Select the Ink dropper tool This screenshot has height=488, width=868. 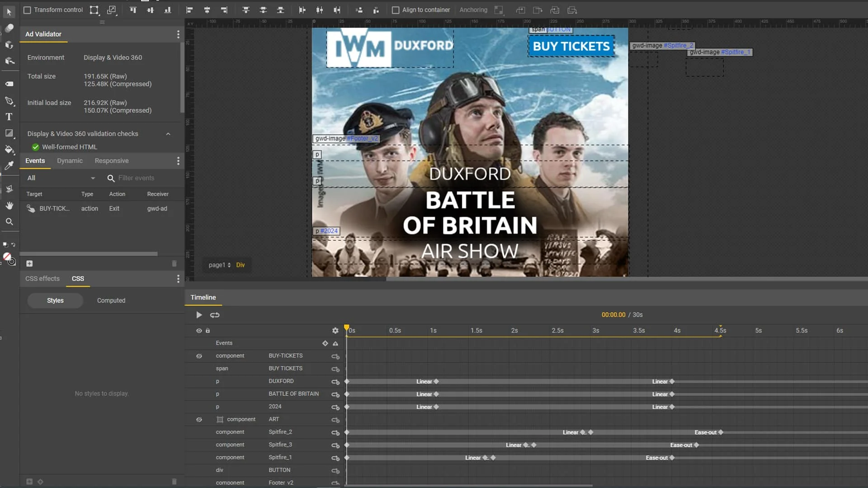coord(9,165)
